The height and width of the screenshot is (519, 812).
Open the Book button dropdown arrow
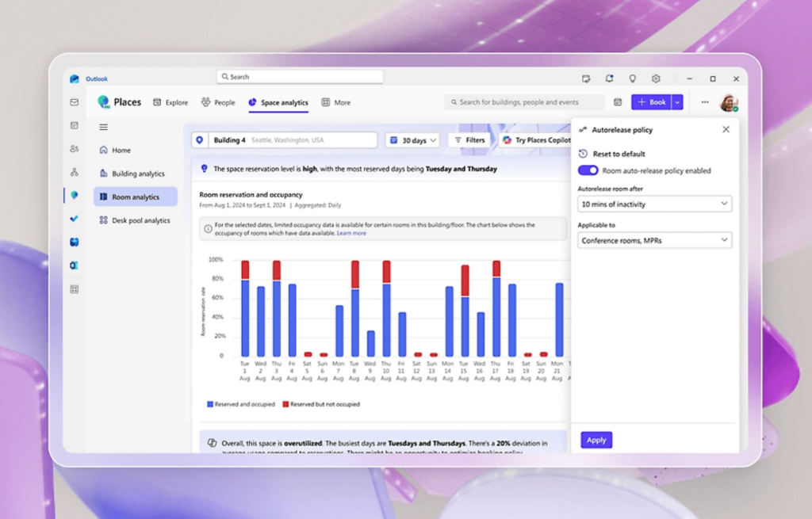(677, 102)
